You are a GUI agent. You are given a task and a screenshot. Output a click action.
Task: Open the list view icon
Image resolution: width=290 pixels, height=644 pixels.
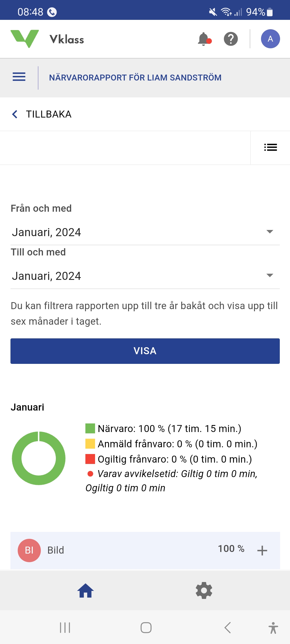(x=270, y=147)
